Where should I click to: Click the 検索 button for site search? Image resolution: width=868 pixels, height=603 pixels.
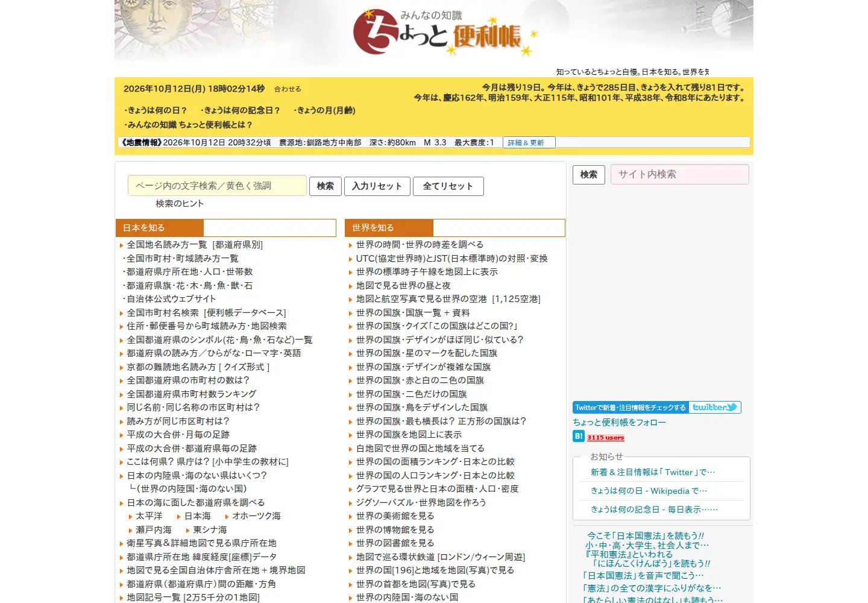pyautogui.click(x=589, y=175)
